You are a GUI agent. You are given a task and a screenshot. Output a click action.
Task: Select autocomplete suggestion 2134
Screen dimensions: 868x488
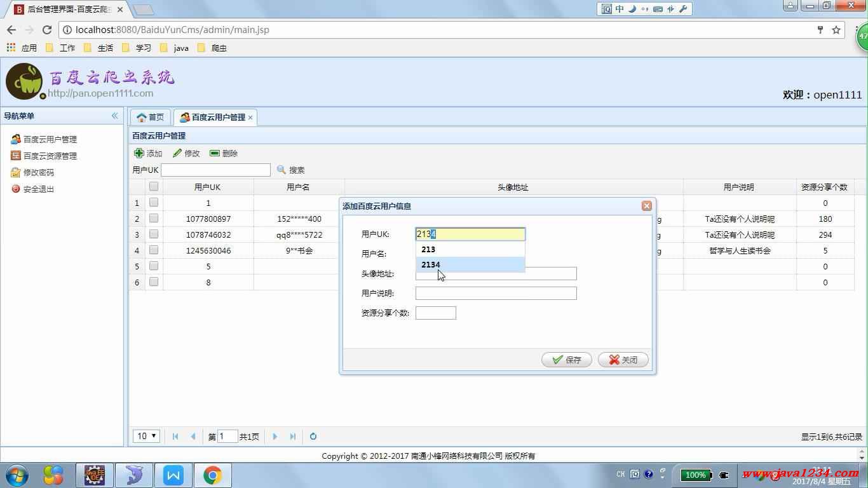[470, 264]
